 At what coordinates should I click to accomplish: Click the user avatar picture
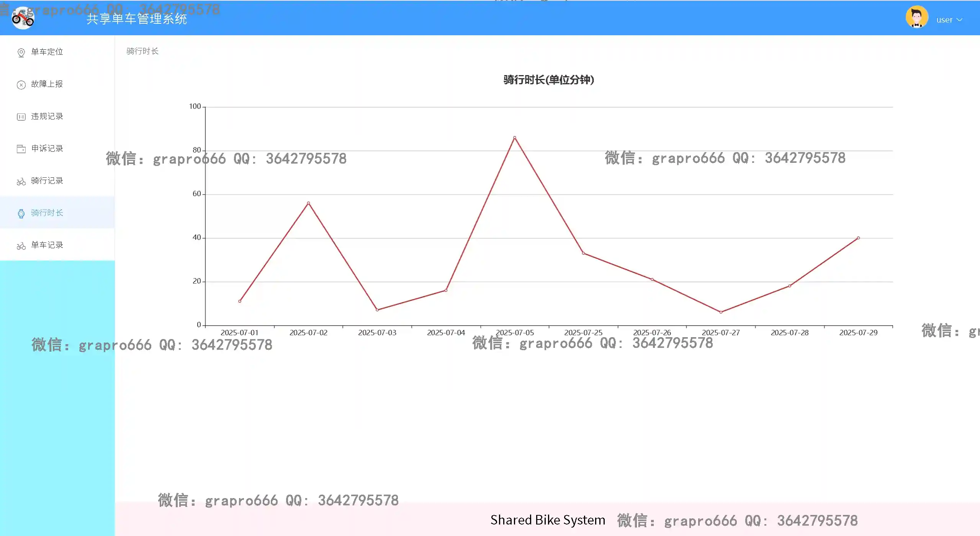click(916, 17)
